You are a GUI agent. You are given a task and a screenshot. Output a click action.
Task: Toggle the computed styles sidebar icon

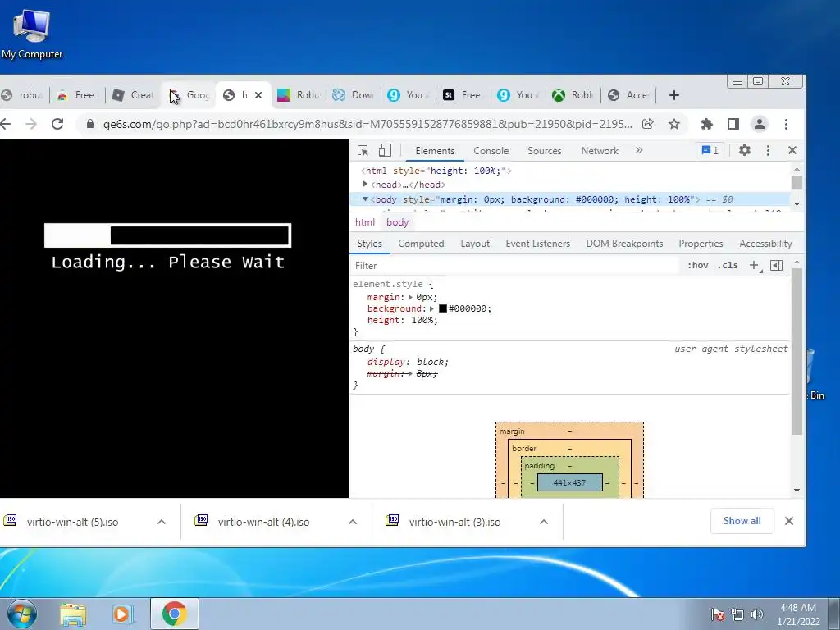click(x=776, y=266)
